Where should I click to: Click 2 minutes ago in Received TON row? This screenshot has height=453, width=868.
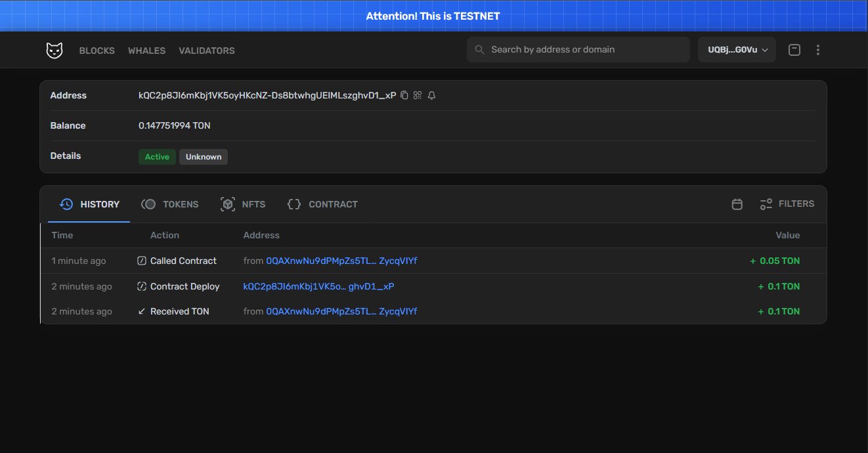click(82, 311)
